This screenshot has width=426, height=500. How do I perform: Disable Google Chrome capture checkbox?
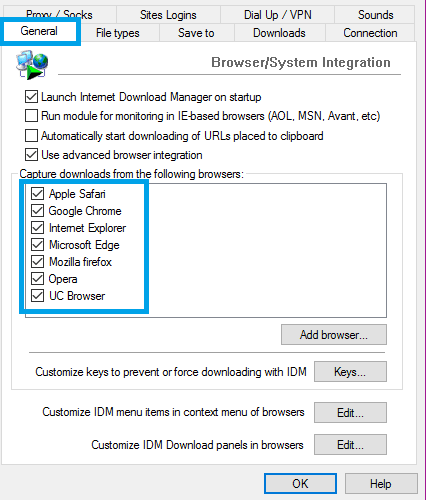click(37, 211)
